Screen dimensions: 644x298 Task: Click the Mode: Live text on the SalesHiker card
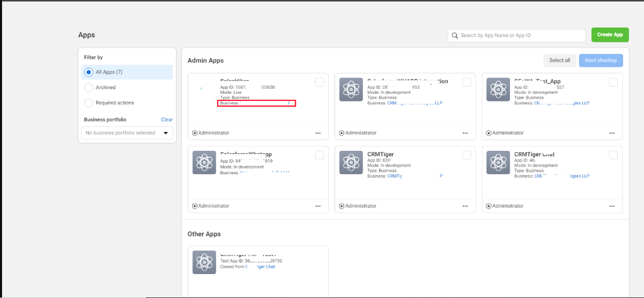231,92
